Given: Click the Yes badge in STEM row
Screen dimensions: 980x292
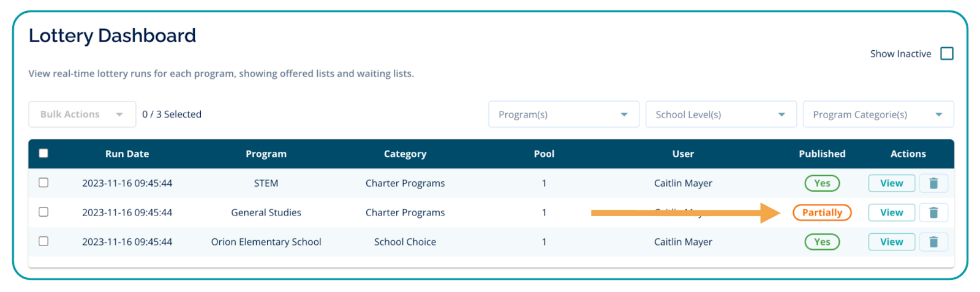Looking at the screenshot, I should pyautogui.click(x=822, y=183).
